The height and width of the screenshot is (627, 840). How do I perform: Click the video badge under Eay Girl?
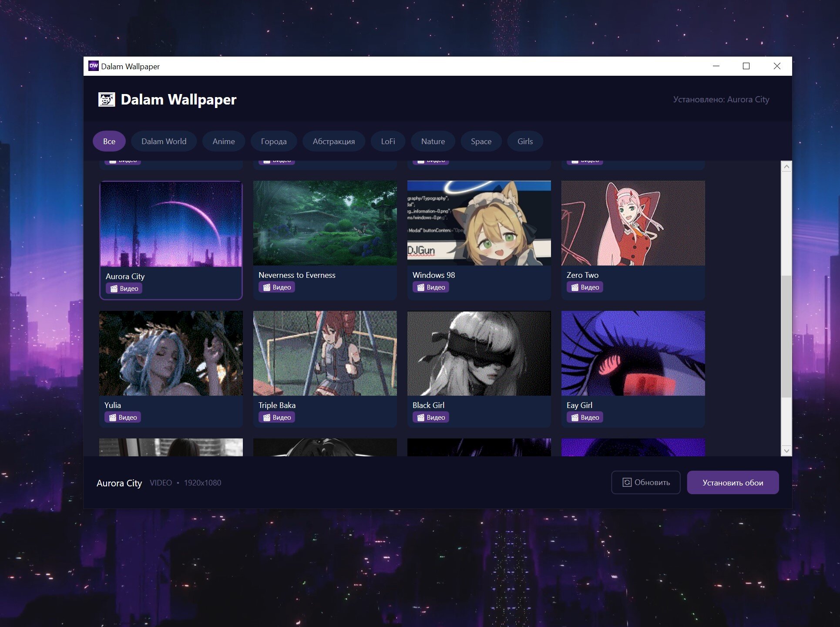click(585, 417)
